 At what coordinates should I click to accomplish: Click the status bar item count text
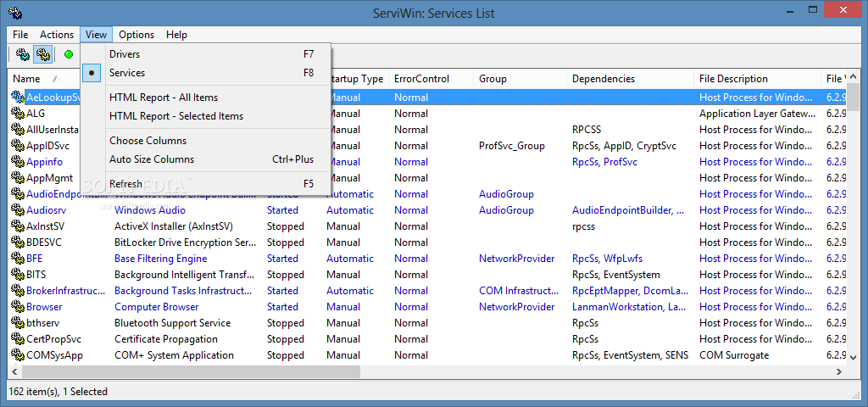click(x=58, y=392)
